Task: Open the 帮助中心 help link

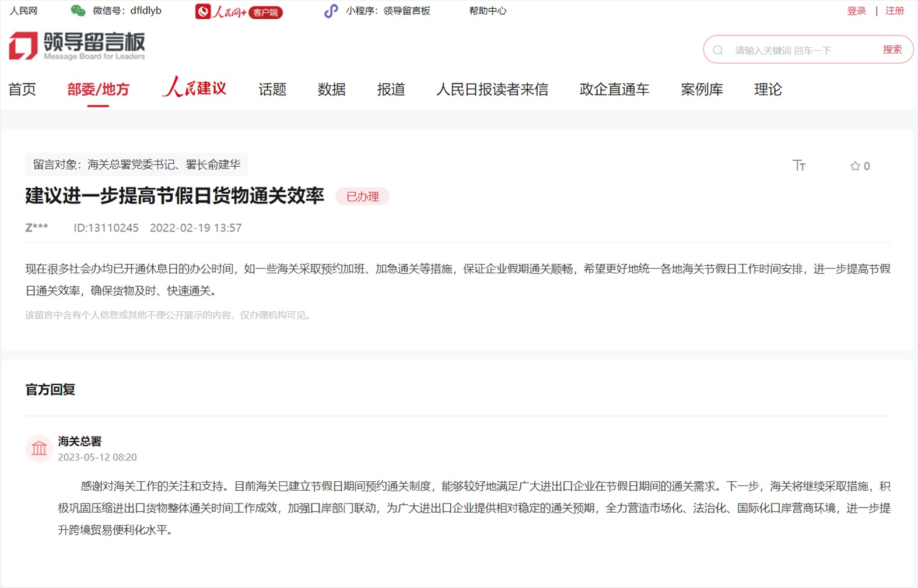Action: click(488, 10)
